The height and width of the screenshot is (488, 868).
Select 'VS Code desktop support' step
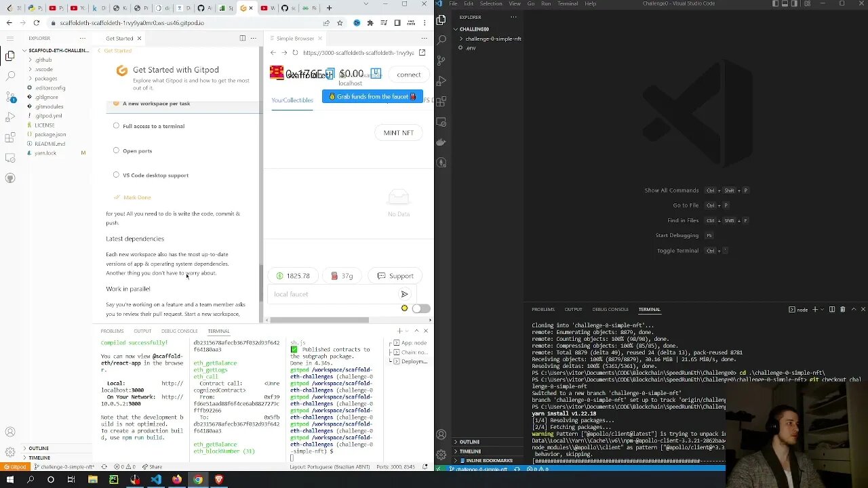click(x=155, y=175)
